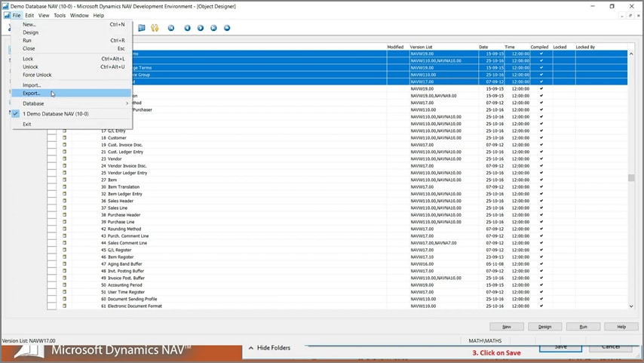Select Lock menu entry

click(x=71, y=59)
